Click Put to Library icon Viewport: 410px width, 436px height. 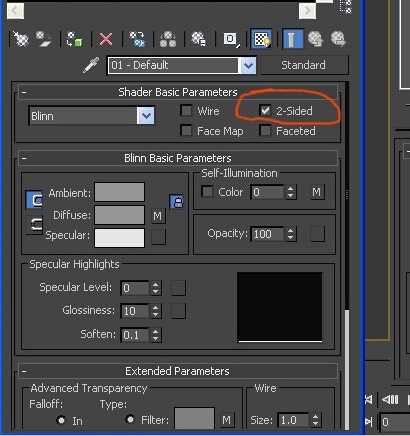point(199,39)
